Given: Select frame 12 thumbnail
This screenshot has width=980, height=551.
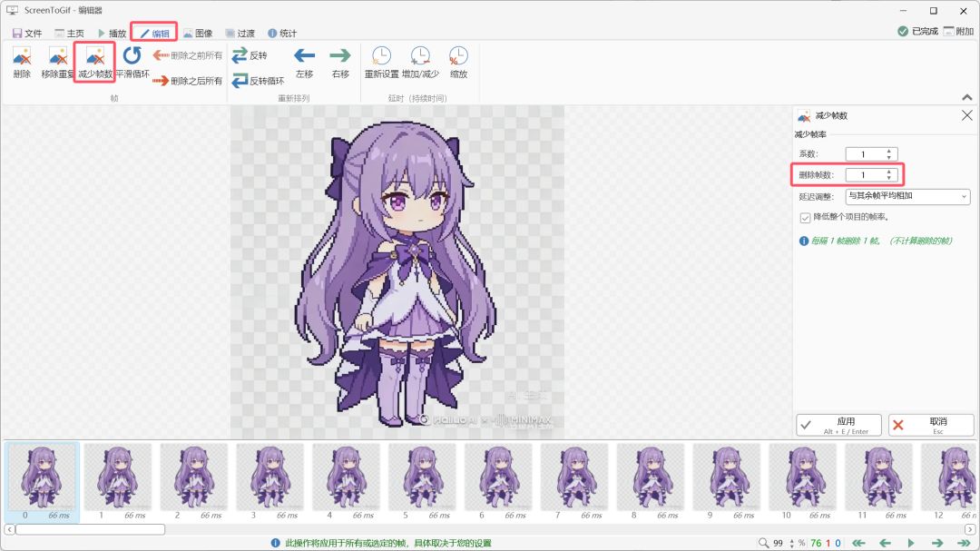Looking at the screenshot, I should click(x=947, y=482).
